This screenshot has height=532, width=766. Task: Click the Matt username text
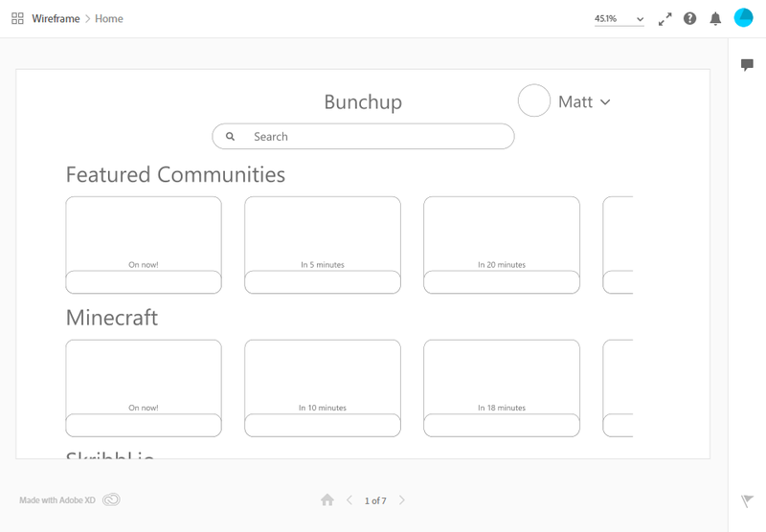pyautogui.click(x=575, y=102)
